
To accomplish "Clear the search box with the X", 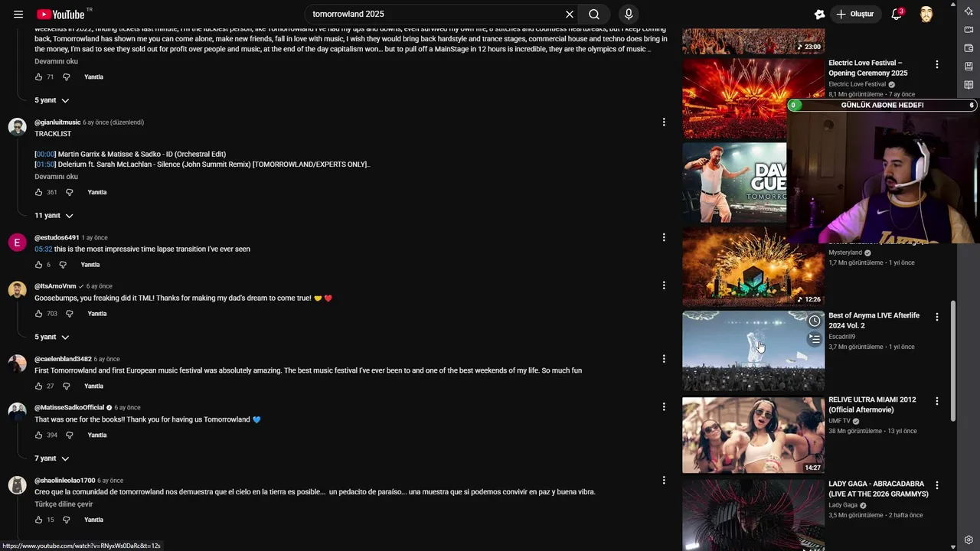I will click(x=570, y=15).
